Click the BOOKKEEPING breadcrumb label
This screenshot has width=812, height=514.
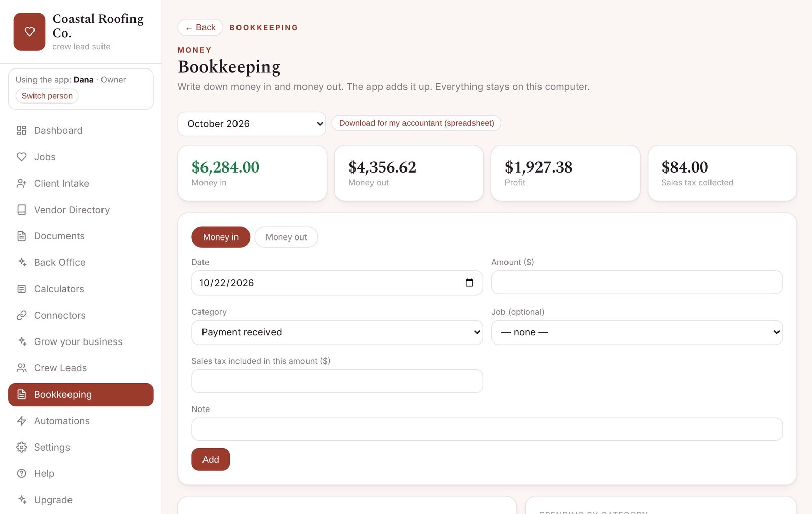click(x=264, y=28)
